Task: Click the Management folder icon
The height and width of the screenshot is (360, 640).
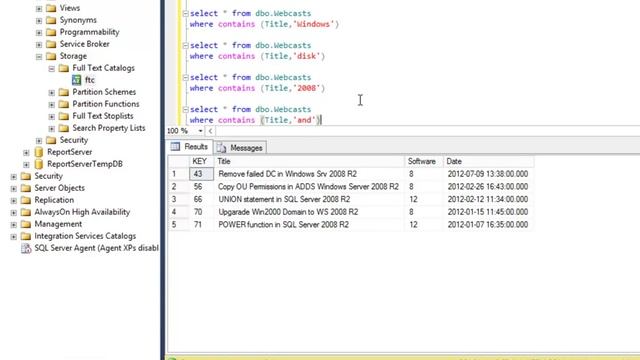Action: tap(26, 224)
